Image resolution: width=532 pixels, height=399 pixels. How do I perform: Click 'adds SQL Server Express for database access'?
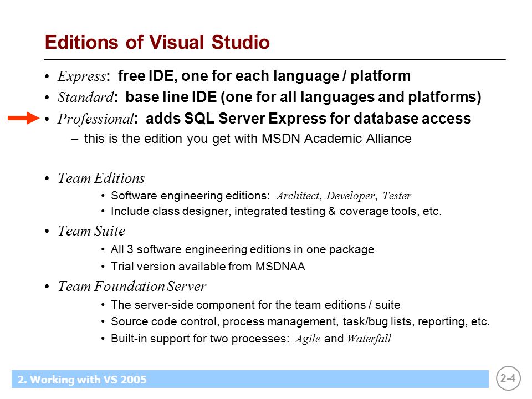tap(308, 119)
